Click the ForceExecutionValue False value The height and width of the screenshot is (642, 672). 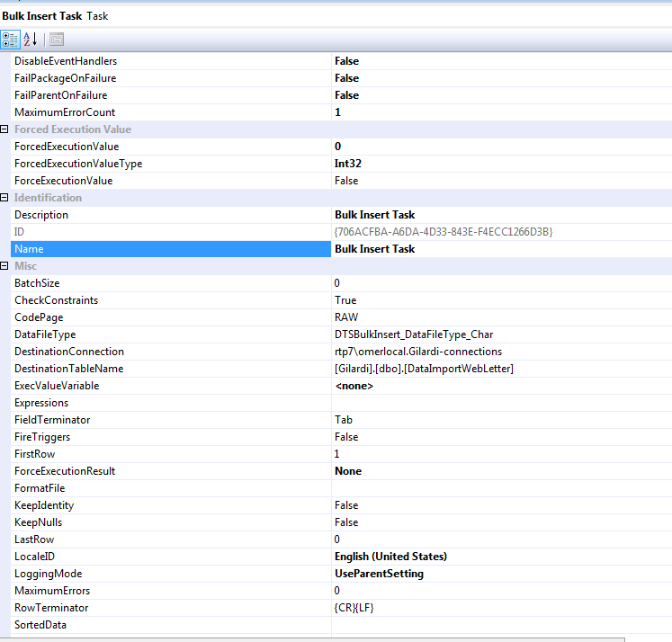click(x=346, y=181)
